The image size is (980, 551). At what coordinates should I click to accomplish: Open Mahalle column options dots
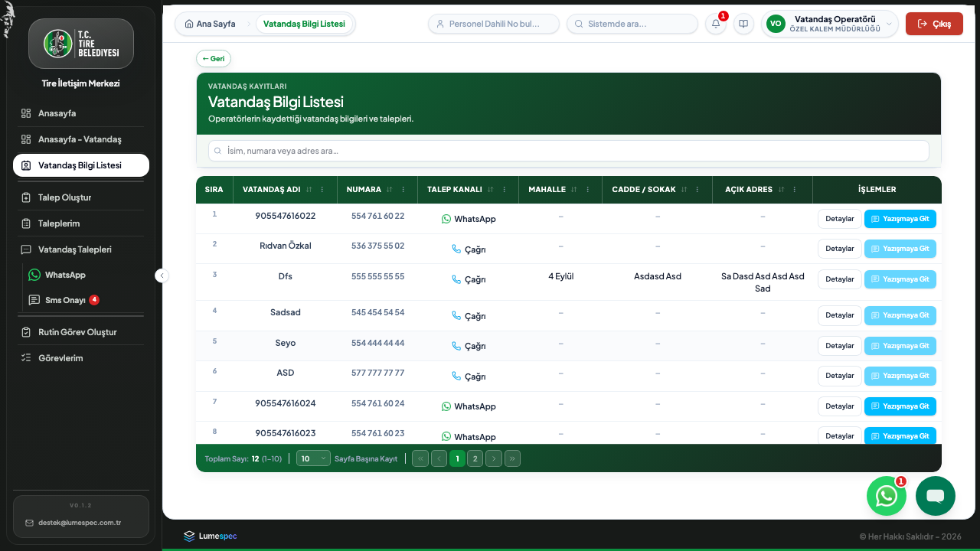587,190
